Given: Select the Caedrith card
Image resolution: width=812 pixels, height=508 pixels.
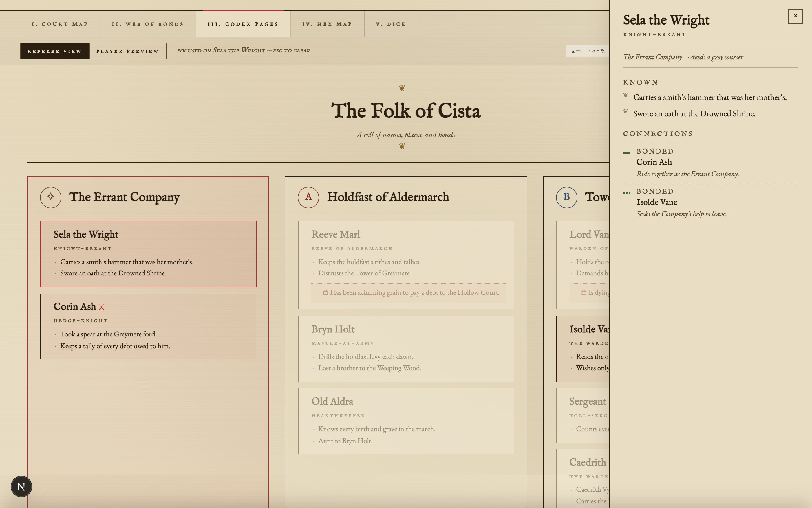Looking at the screenshot, I should coord(582,479).
